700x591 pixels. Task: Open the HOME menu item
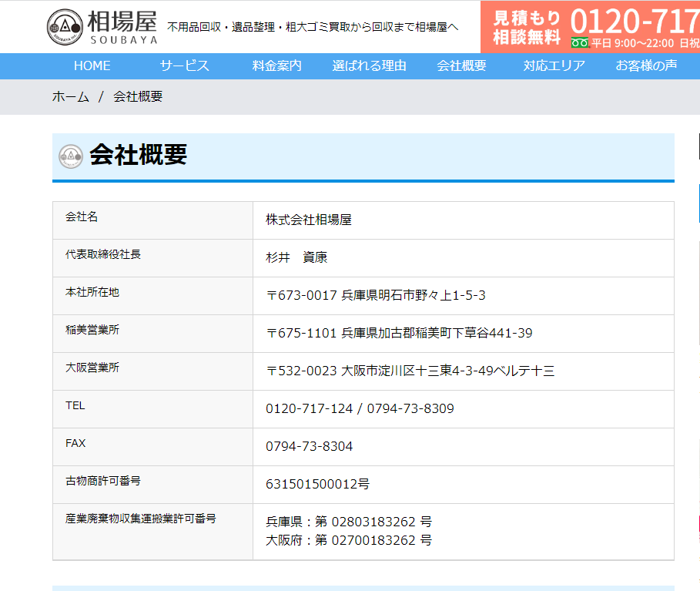(x=92, y=65)
